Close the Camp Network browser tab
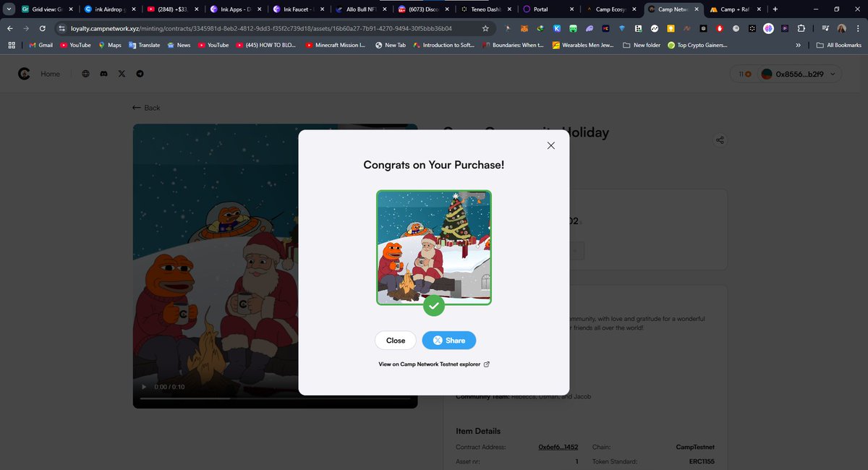Image resolution: width=868 pixels, height=470 pixels. [x=696, y=9]
